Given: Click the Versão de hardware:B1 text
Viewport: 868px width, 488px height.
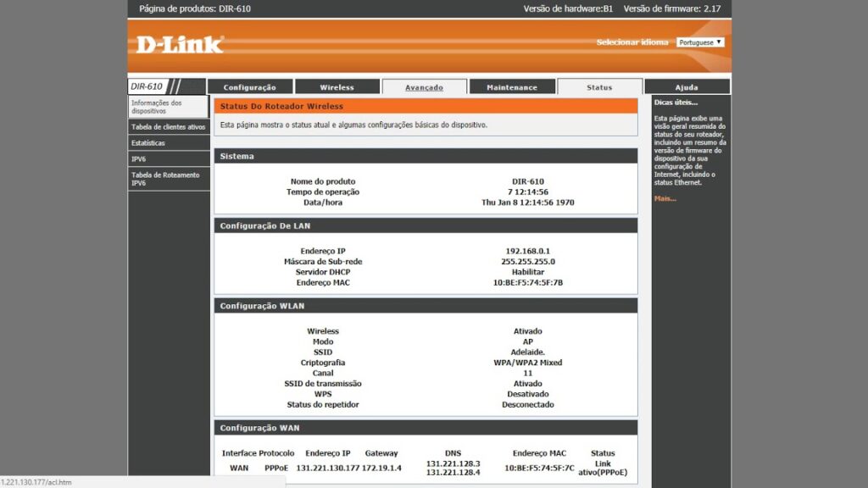Looking at the screenshot, I should pos(568,8).
